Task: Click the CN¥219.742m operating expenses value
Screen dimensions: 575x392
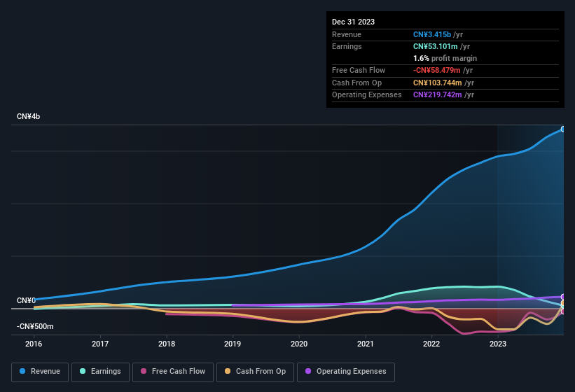Action: pos(438,94)
